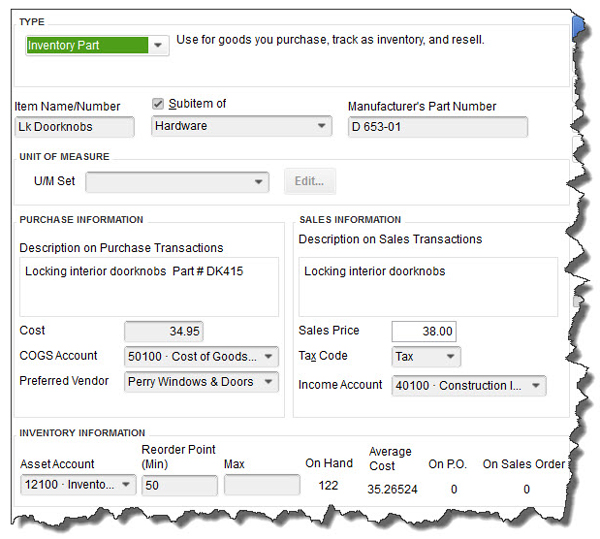Click the Sales Price field
This screenshot has height=539, width=600.
(x=423, y=331)
